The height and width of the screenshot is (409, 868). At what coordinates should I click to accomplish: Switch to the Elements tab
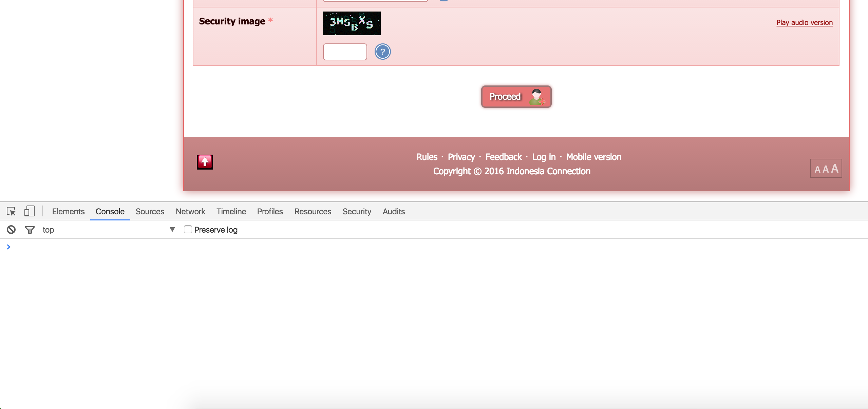tap(68, 211)
